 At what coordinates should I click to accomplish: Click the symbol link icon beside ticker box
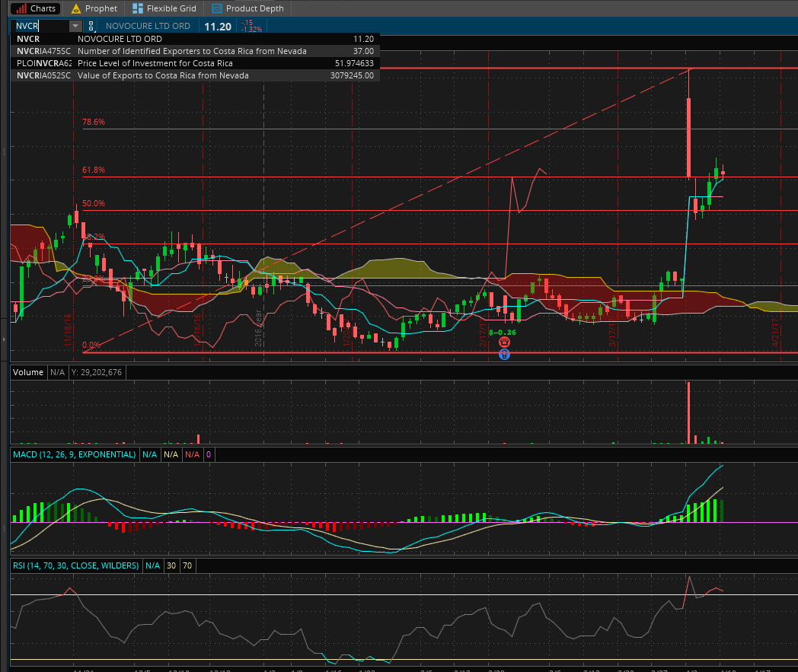pos(91,26)
